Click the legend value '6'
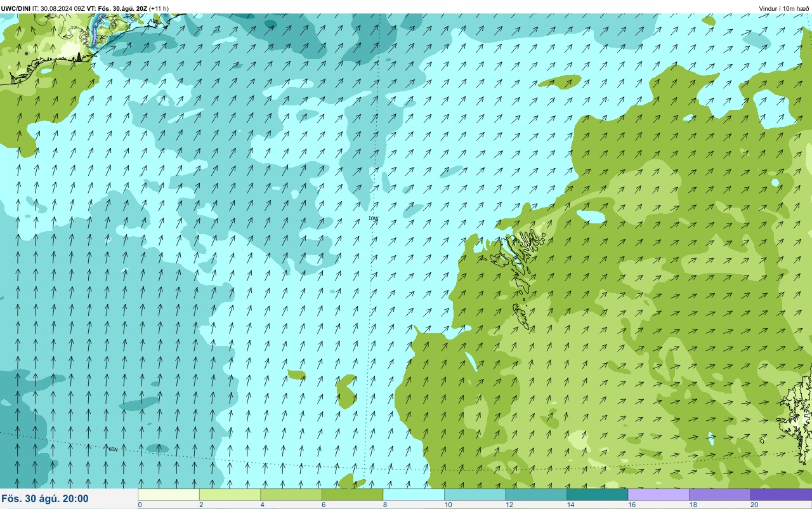 [x=323, y=505]
